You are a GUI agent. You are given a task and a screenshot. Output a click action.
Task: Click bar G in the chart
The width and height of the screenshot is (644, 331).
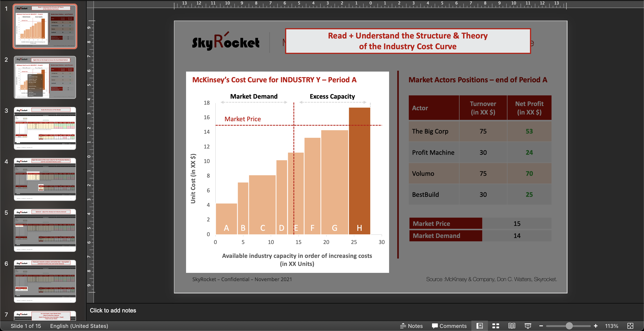(335, 182)
